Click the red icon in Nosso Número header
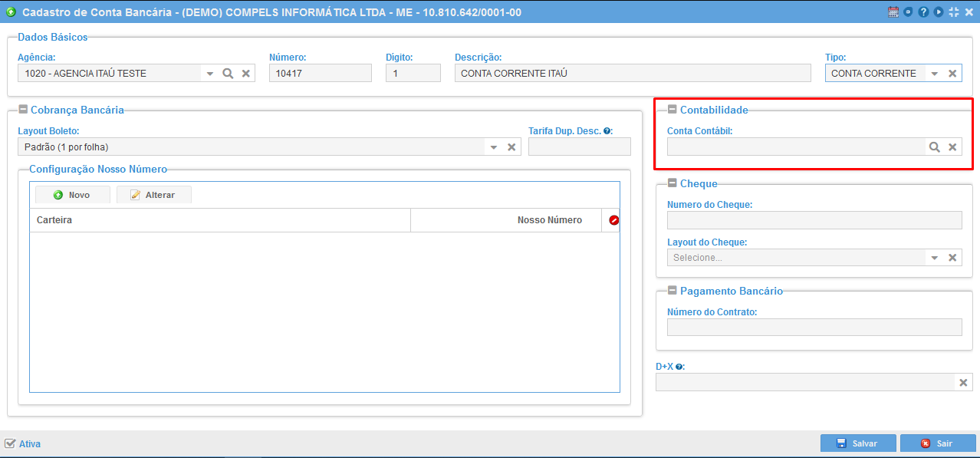This screenshot has height=458, width=980. tap(613, 220)
